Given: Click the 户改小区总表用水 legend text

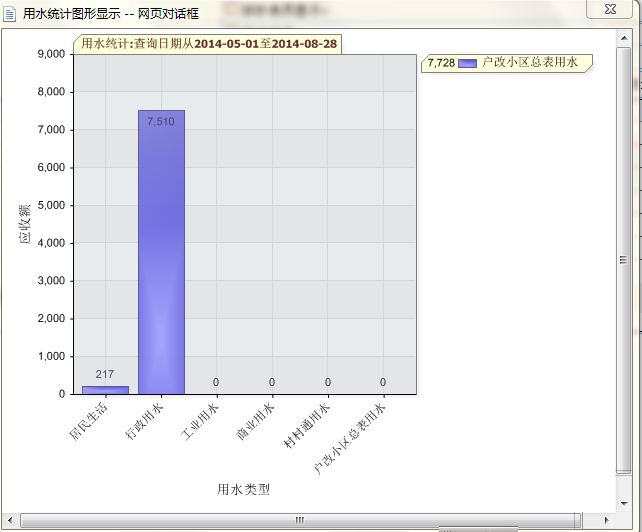Looking at the screenshot, I should click(530, 62).
